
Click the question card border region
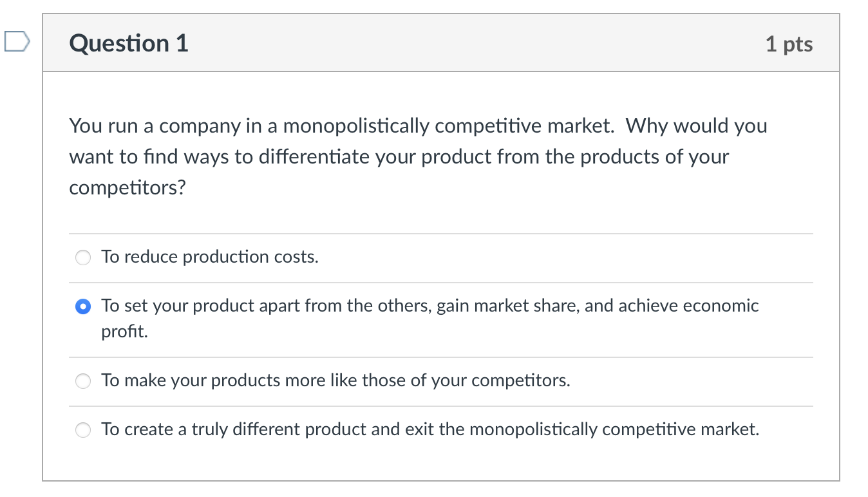click(43, 258)
